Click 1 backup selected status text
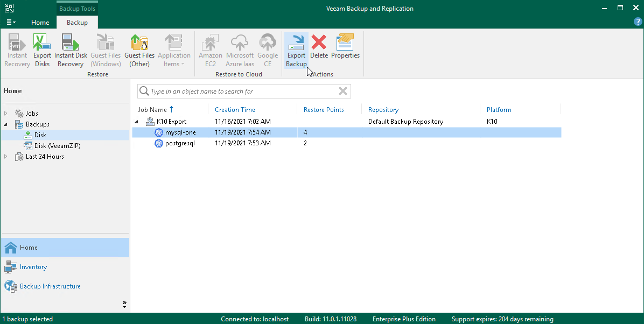The height and width of the screenshot is (324, 644). pos(27,319)
